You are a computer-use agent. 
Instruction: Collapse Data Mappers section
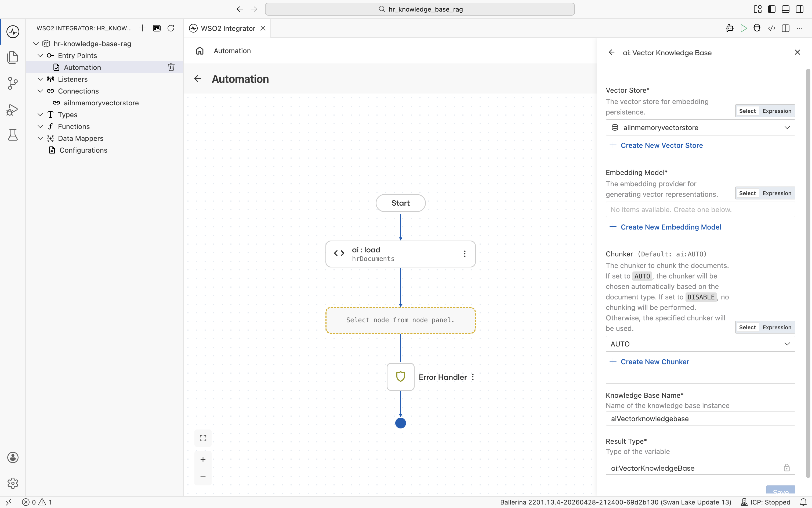(40, 138)
